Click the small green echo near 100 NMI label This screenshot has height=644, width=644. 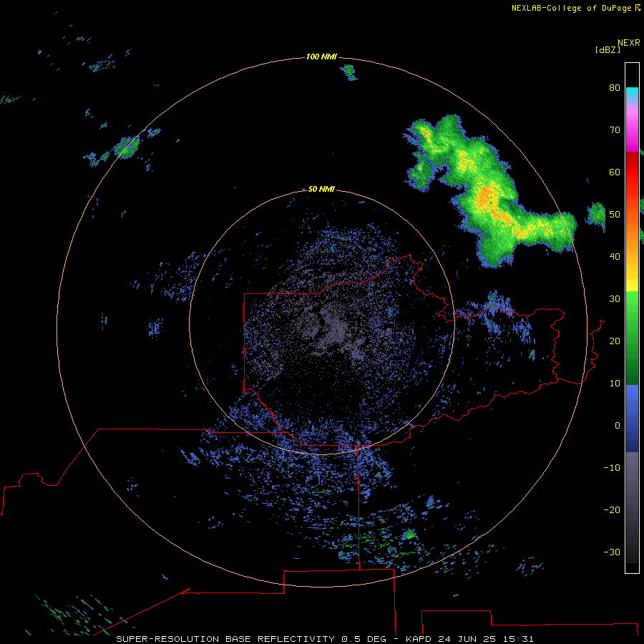tap(348, 72)
